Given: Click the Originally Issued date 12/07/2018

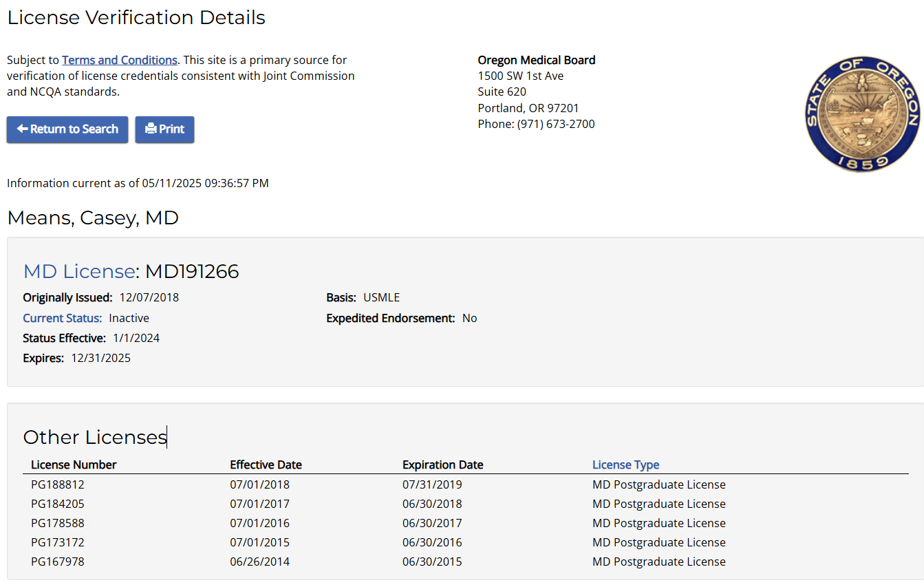Looking at the screenshot, I should pyautogui.click(x=149, y=297).
